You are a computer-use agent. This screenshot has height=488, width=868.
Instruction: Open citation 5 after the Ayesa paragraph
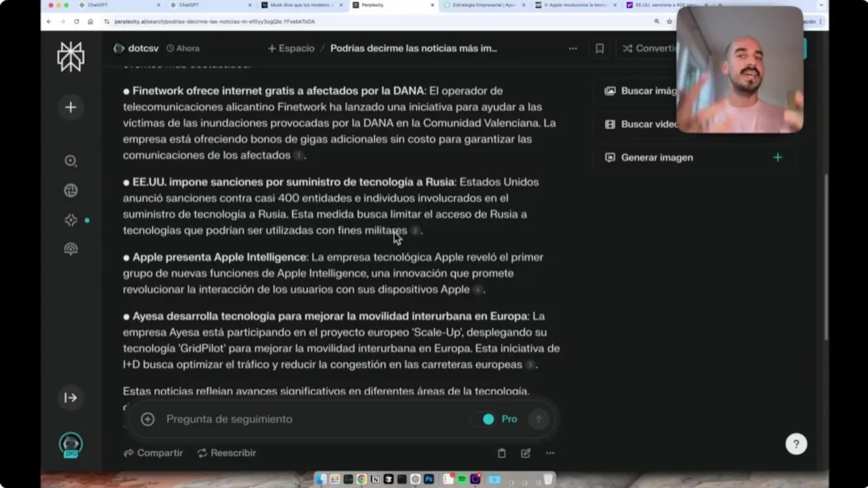point(530,365)
